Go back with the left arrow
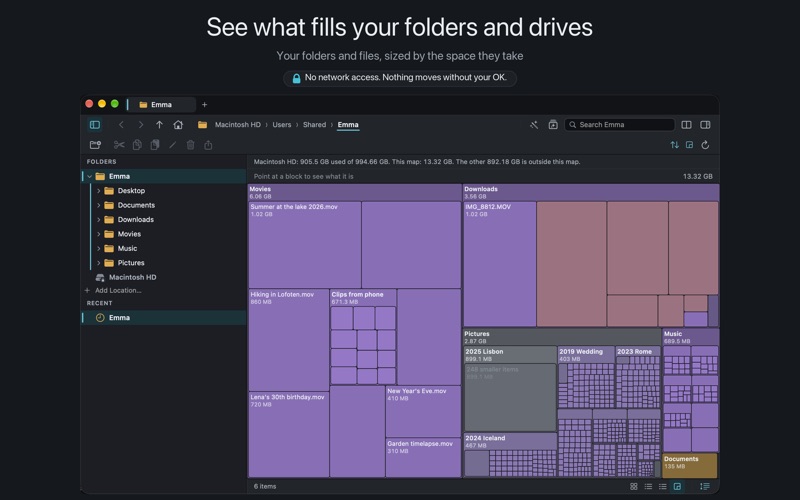The width and height of the screenshot is (800, 500). coord(121,125)
